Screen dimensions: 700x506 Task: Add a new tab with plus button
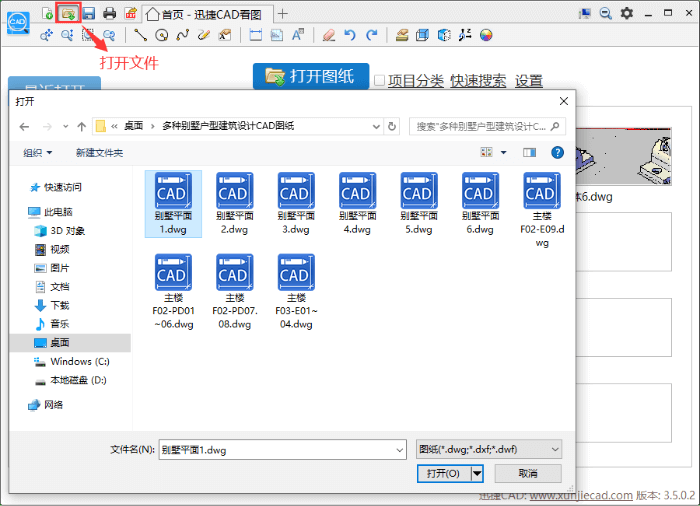pyautogui.click(x=282, y=14)
